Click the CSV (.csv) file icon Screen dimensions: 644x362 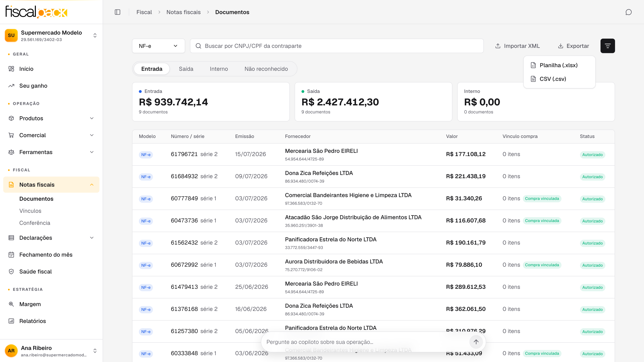(533, 79)
